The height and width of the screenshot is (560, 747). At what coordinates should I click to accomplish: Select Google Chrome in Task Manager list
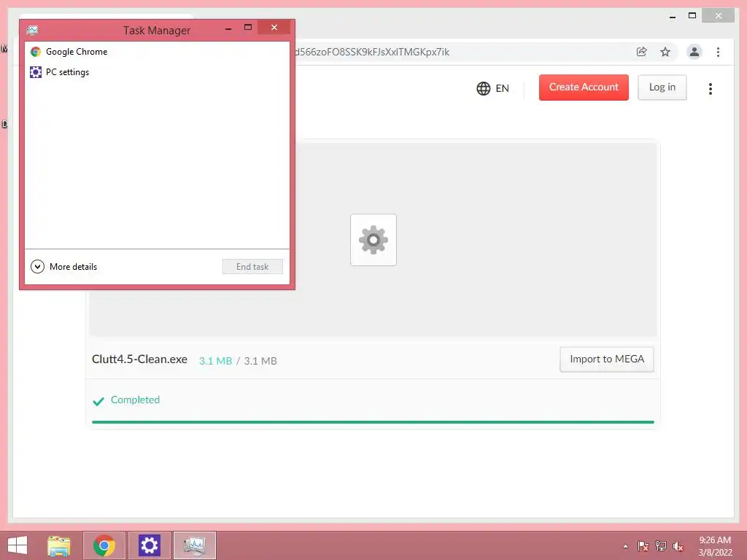[x=157, y=52]
